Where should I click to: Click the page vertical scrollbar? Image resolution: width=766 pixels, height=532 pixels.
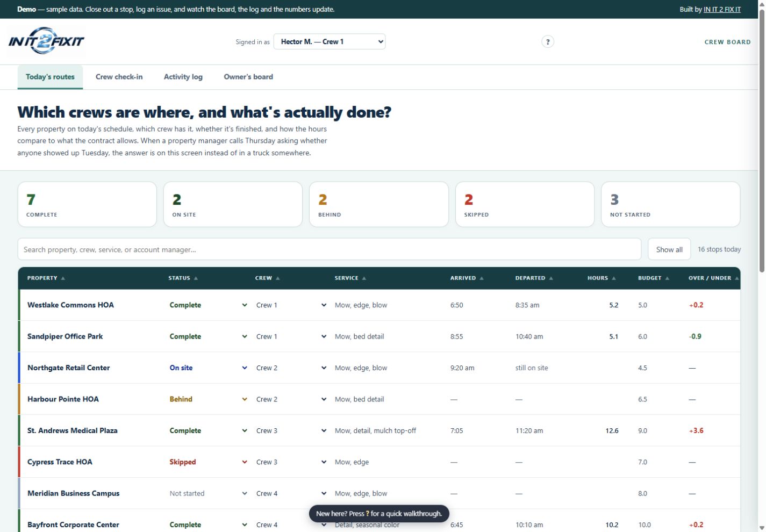point(762,140)
